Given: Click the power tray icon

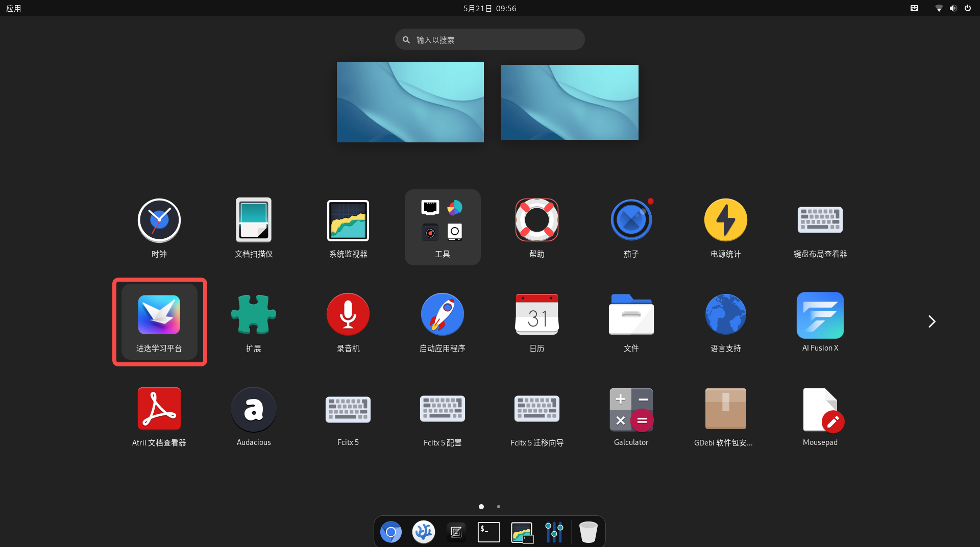Looking at the screenshot, I should (968, 8).
